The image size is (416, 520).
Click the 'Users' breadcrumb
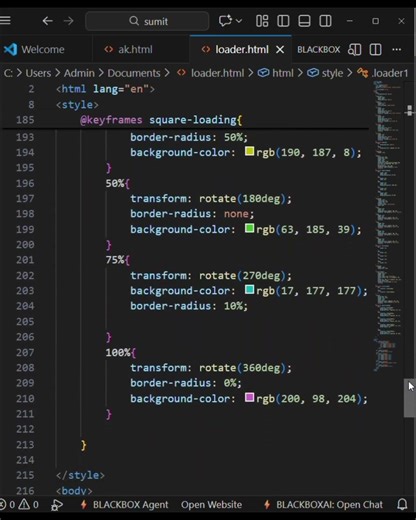coord(38,73)
